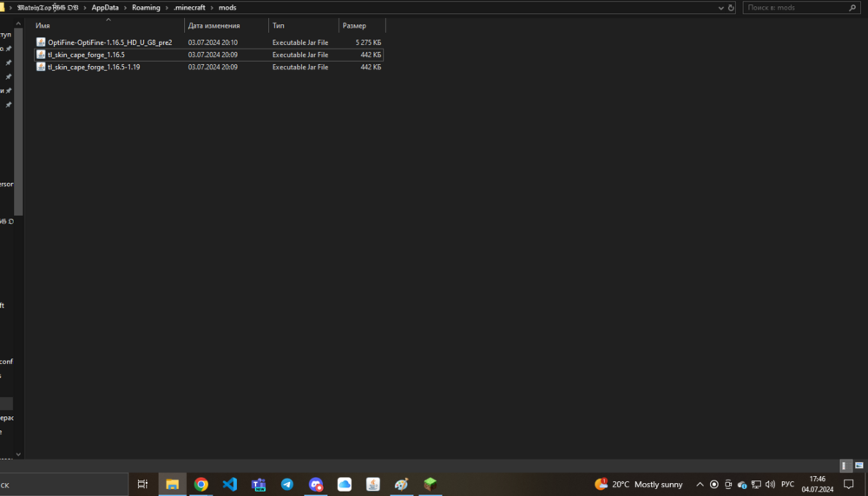Screen dimensions: 868x496
Task: Click the File Explorer taskbar icon
Action: pos(172,485)
